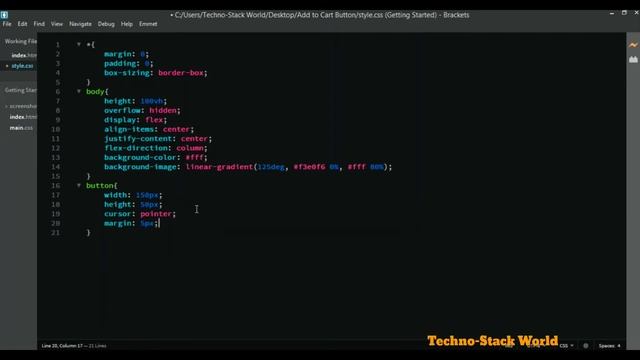The image size is (640, 360).
Task: Click line number 1 in the gutter
Action: tap(58, 44)
